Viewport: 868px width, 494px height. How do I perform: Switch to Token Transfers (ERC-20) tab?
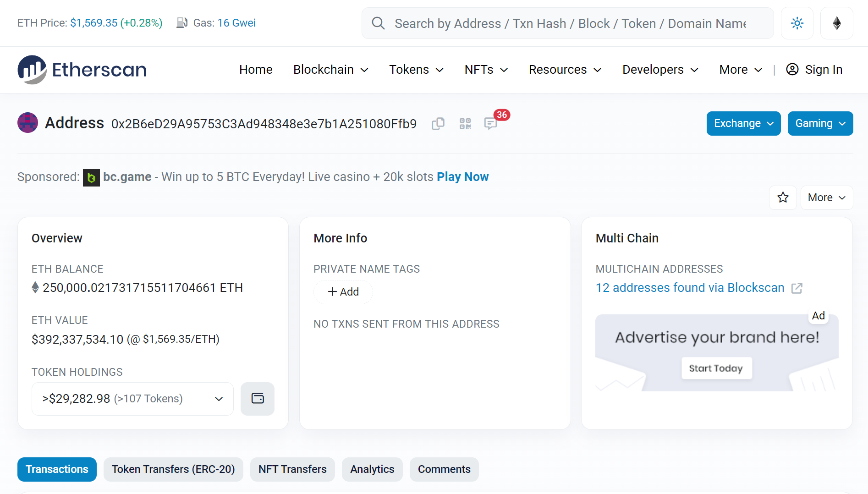[x=173, y=469]
